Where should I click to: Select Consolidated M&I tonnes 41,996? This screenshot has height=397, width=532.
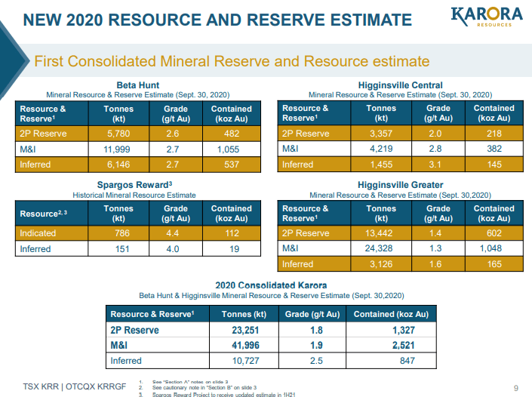(245, 346)
